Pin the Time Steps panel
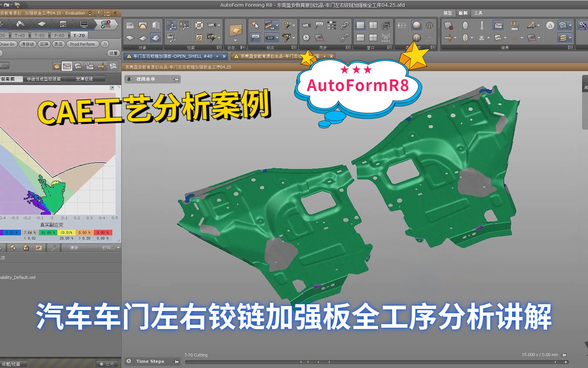The height and width of the screenshot is (368, 588). click(x=177, y=362)
